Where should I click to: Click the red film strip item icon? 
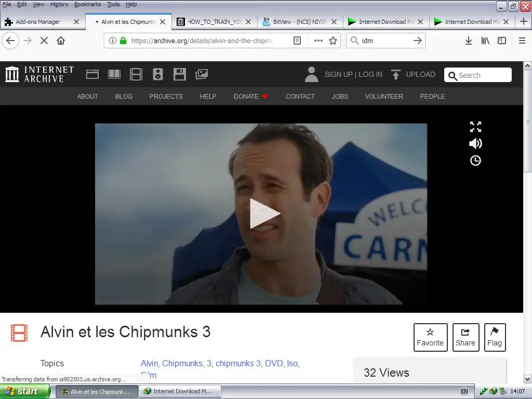click(19, 333)
